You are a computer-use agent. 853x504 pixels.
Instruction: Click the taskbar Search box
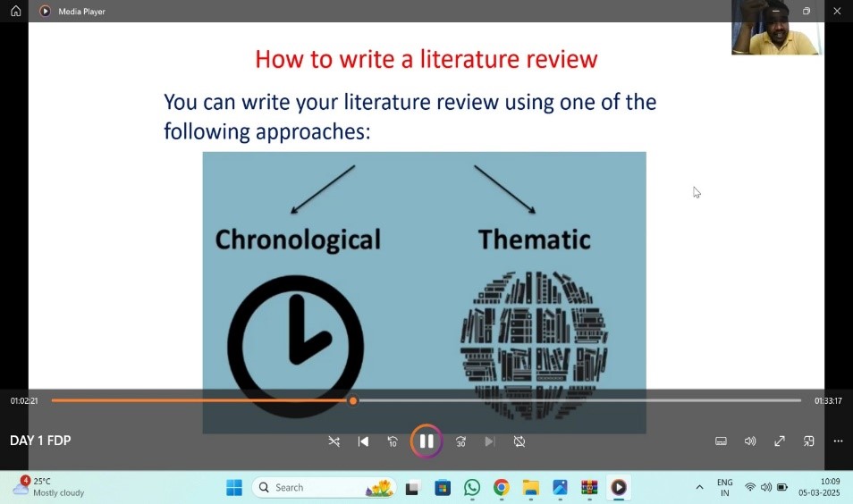(325, 487)
